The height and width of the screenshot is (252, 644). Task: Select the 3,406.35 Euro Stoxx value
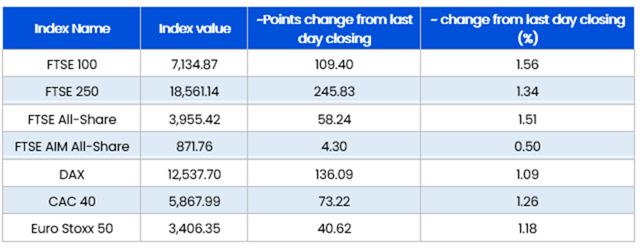tap(195, 229)
